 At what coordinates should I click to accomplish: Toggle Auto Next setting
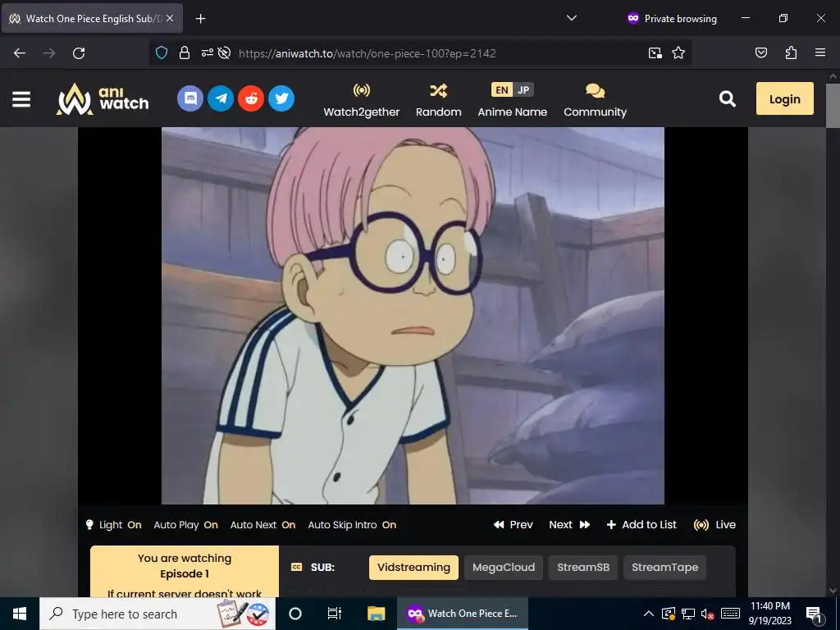(263, 525)
